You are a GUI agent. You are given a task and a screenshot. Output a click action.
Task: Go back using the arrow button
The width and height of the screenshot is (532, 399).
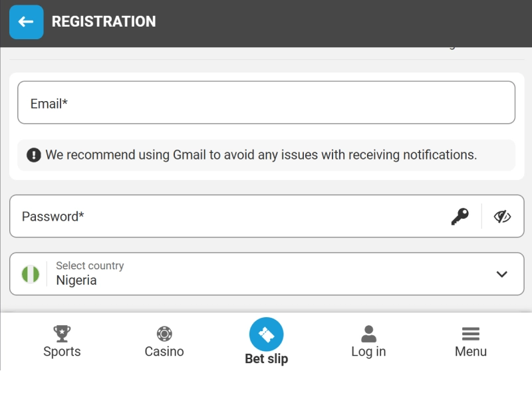coord(25,22)
